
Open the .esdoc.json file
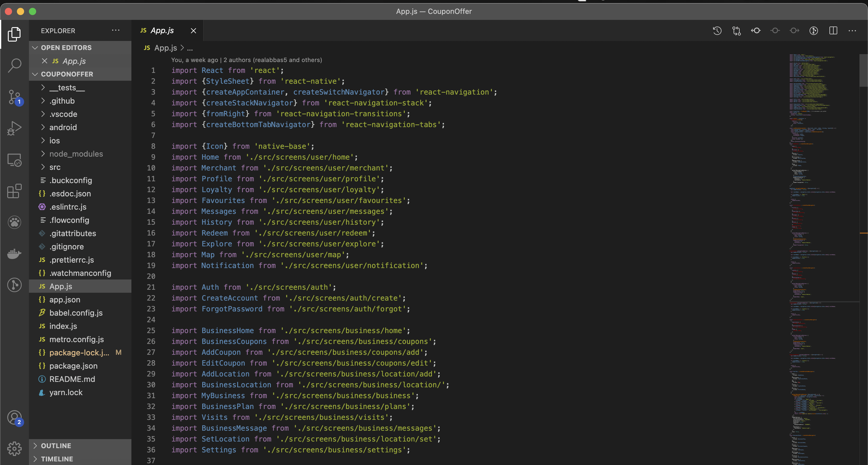(80, 194)
